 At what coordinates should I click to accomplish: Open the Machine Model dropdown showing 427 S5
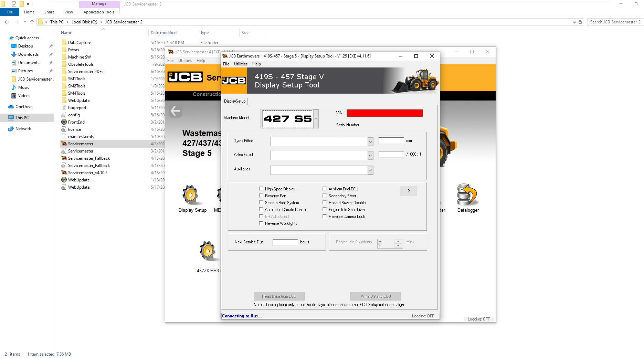[x=315, y=118]
